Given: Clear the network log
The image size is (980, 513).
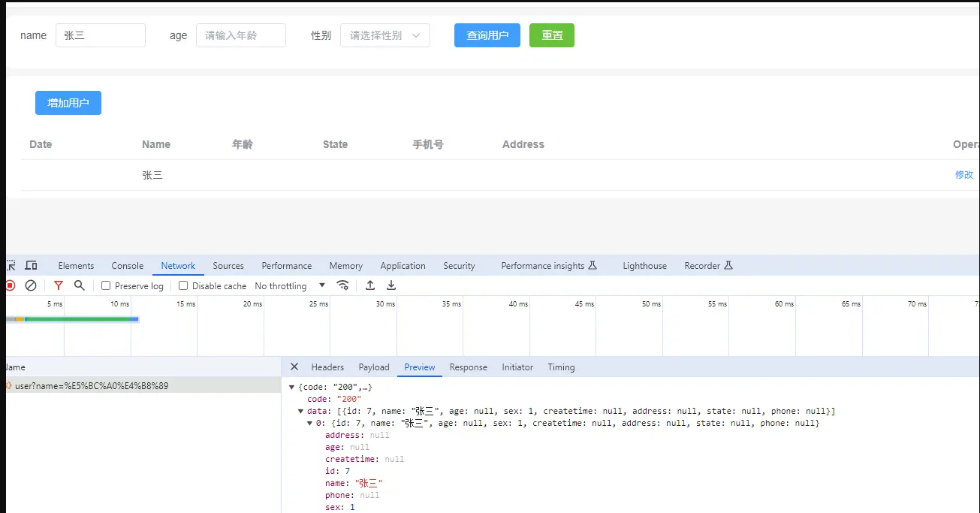Looking at the screenshot, I should click(31, 285).
